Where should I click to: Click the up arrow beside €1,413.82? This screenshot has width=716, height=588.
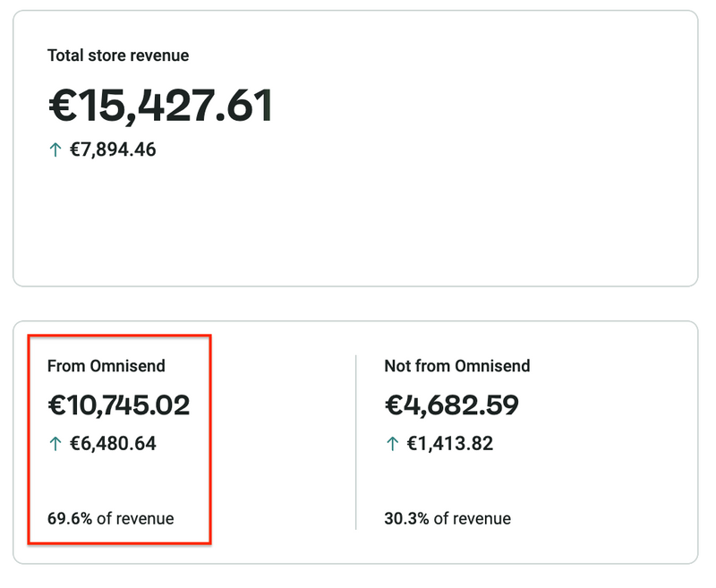click(391, 444)
